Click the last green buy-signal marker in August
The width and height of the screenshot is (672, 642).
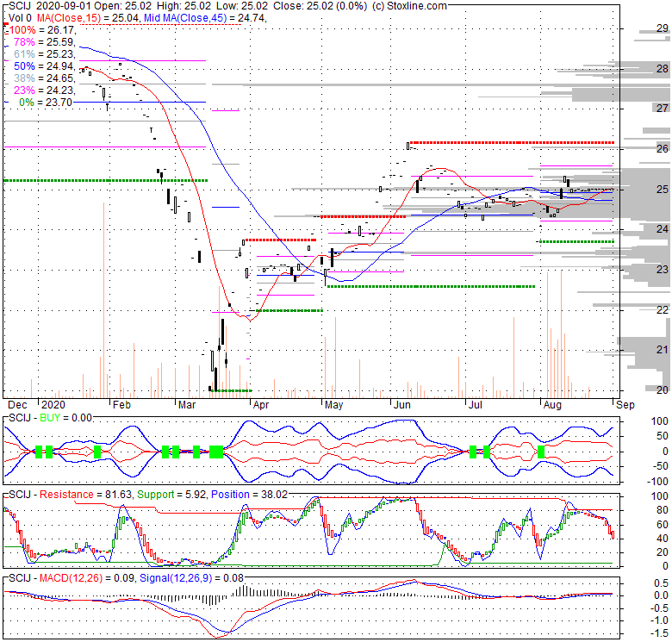pos(541,452)
